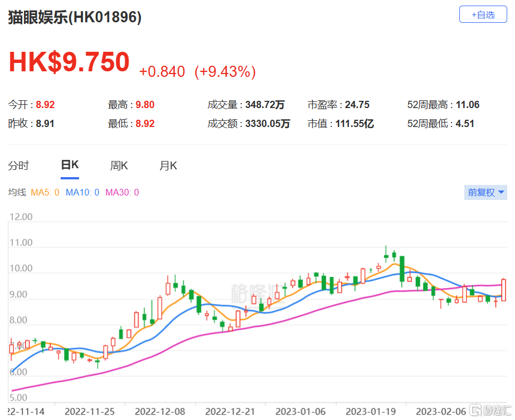Open the 周K weekly chart tab
515x420 pixels.
click(x=119, y=165)
